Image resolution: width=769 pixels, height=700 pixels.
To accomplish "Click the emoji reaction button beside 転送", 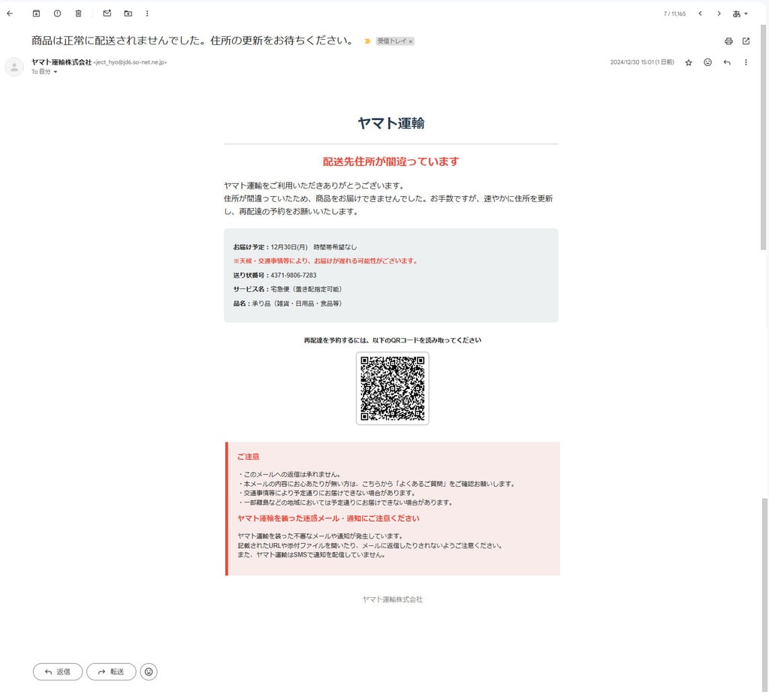I will pyautogui.click(x=149, y=671).
